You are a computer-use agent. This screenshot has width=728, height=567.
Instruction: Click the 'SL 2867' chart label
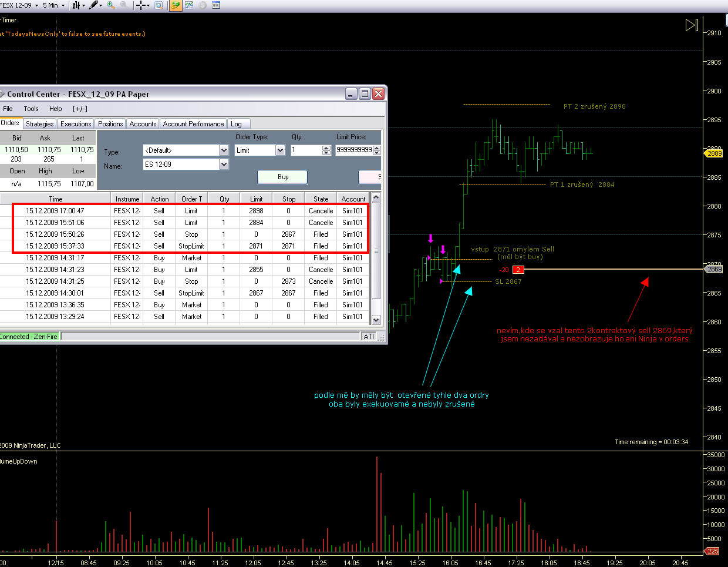[508, 281]
